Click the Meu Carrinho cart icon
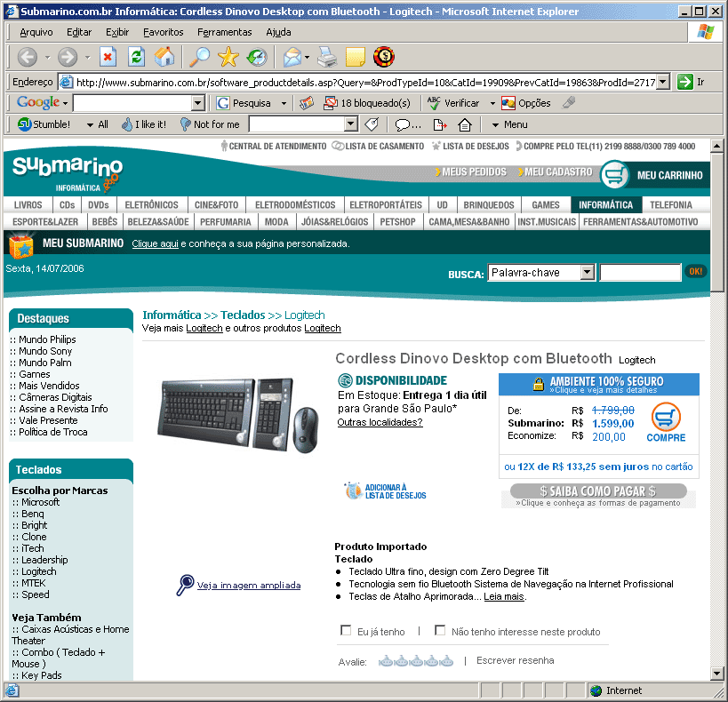The width and height of the screenshot is (728, 702). click(614, 175)
